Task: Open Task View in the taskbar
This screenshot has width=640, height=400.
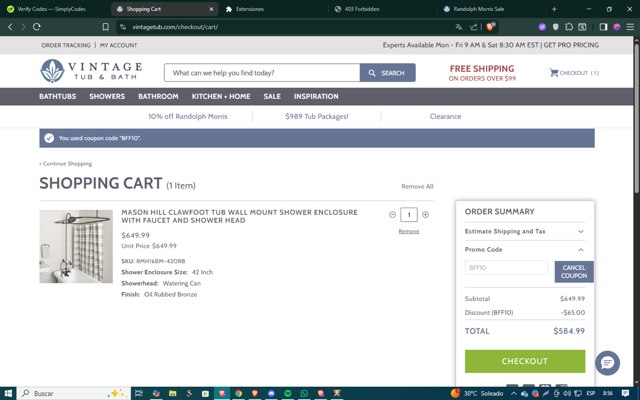Action: (139, 393)
